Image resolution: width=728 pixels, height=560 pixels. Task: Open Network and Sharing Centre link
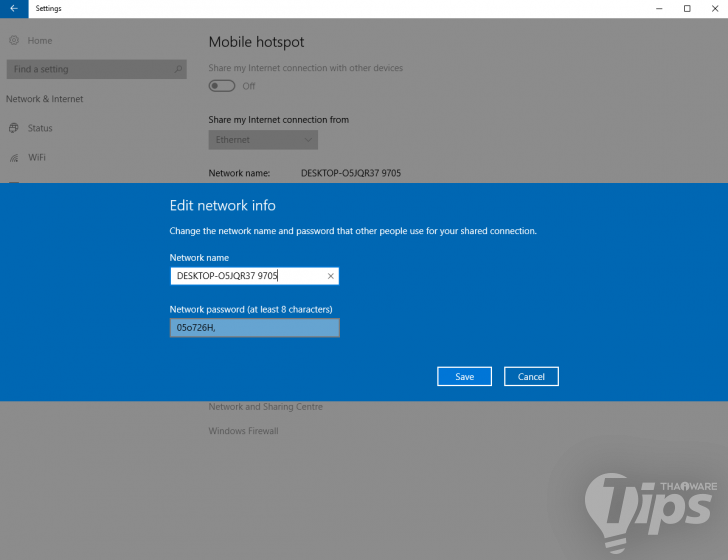click(x=266, y=407)
